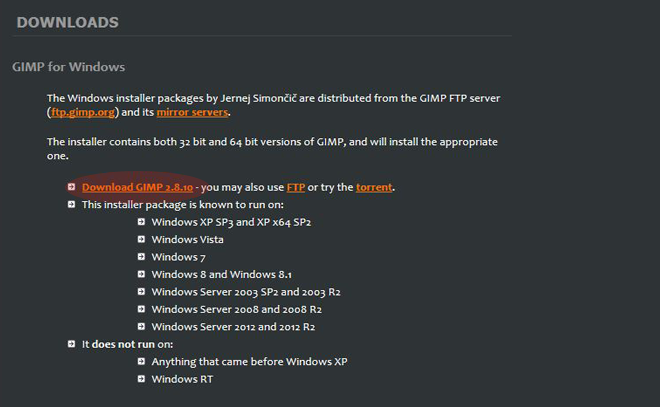Click the FTP download link
The image size is (660, 407).
point(296,187)
